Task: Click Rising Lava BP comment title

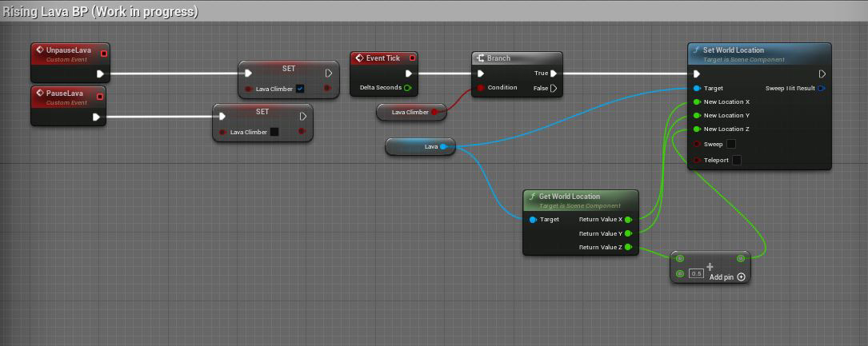Action: [x=100, y=11]
